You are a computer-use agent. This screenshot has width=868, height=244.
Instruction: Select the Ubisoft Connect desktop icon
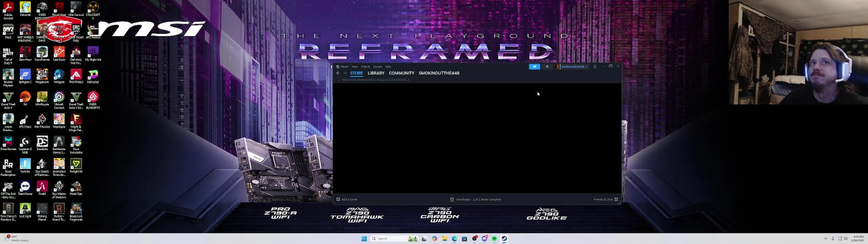59,100
